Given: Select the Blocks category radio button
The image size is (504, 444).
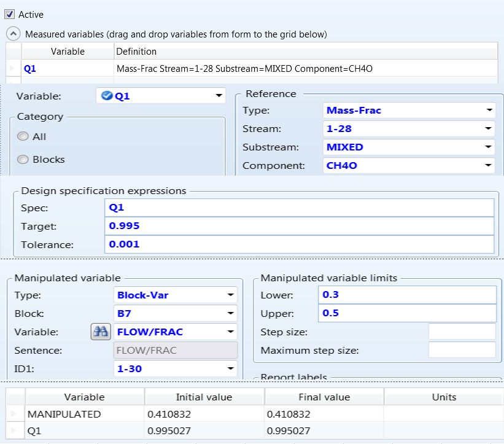Looking at the screenshot, I should pyautogui.click(x=23, y=159).
